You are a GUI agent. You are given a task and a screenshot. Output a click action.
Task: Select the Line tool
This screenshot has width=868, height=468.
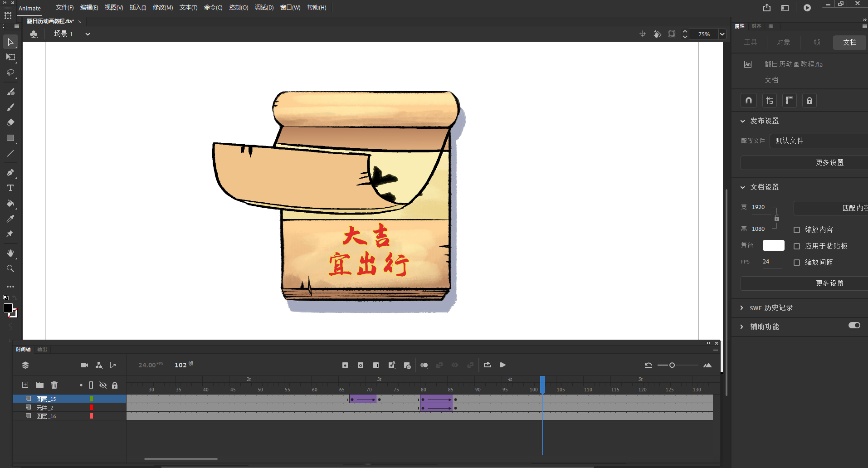[x=10, y=153]
